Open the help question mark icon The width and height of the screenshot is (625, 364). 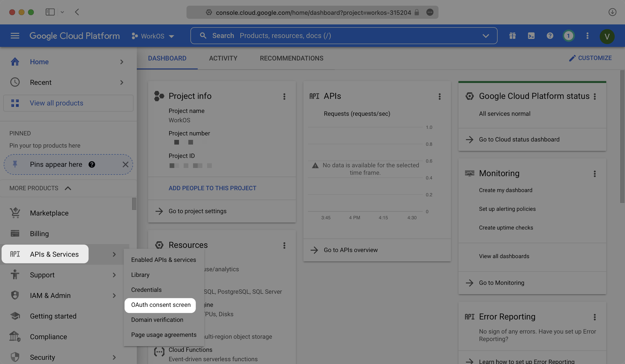pos(550,36)
